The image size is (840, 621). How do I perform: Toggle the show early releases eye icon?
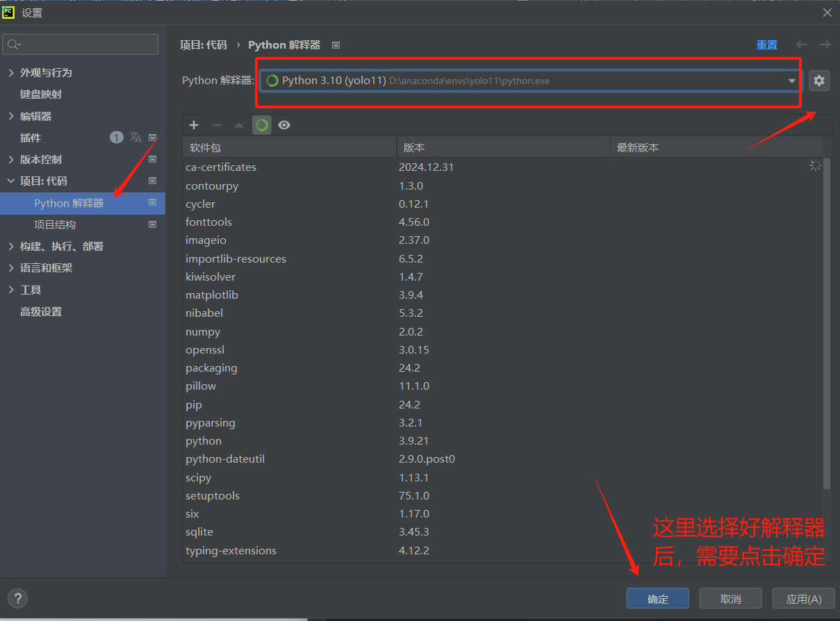coord(284,125)
